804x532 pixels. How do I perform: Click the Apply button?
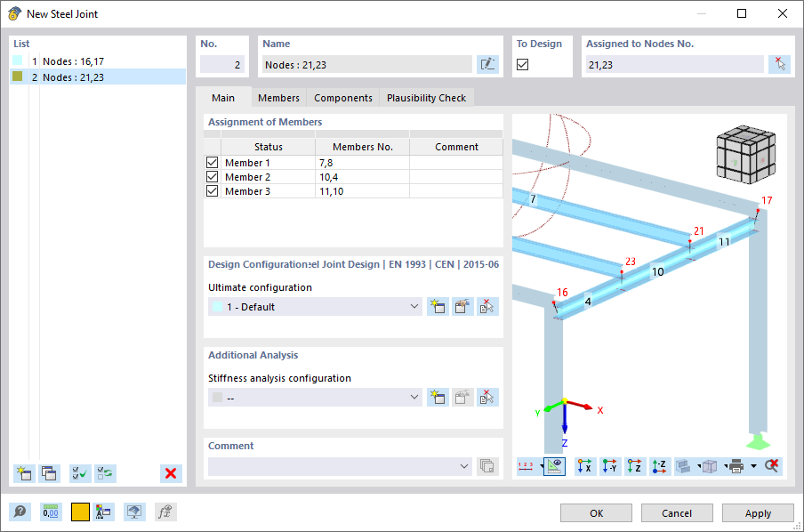pos(758,513)
